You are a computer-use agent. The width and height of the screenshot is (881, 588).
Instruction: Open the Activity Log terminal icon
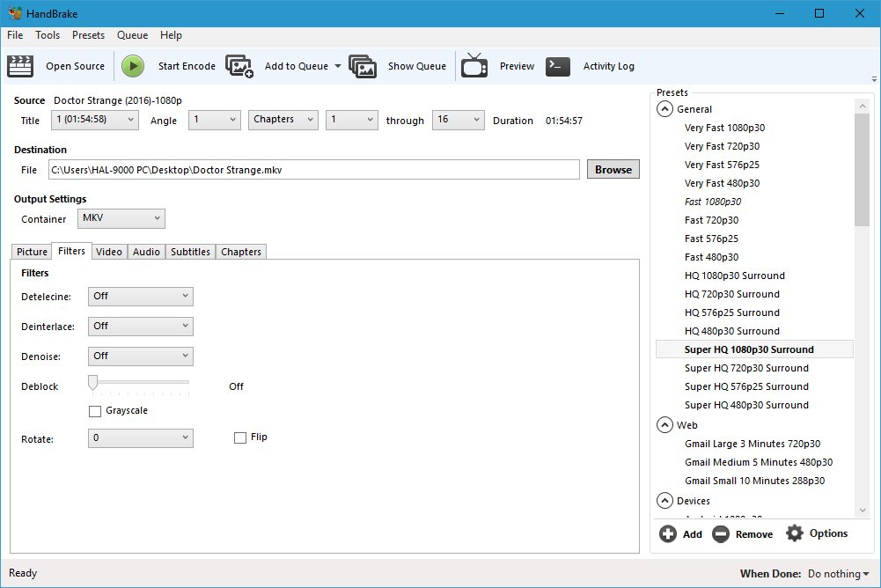pos(558,66)
